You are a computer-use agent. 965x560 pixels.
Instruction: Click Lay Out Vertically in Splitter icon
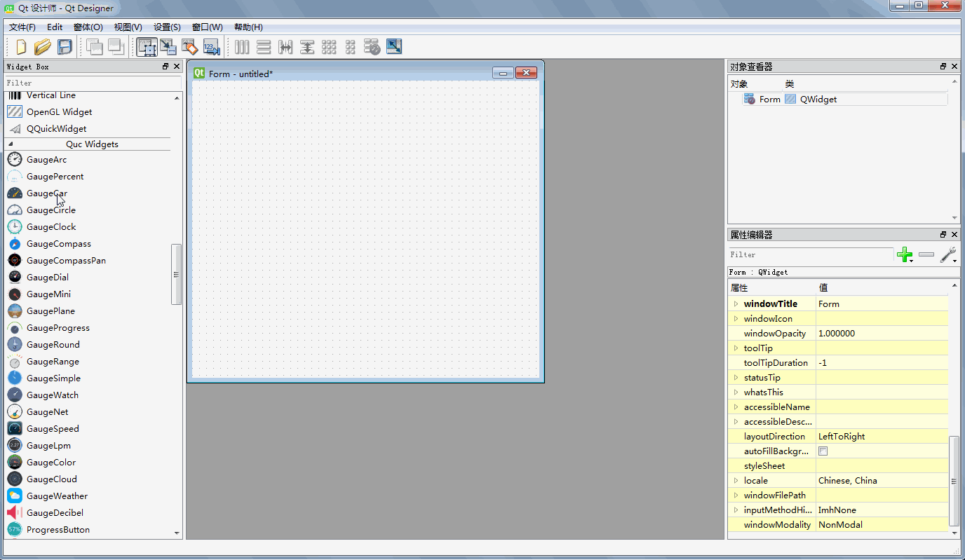point(307,47)
